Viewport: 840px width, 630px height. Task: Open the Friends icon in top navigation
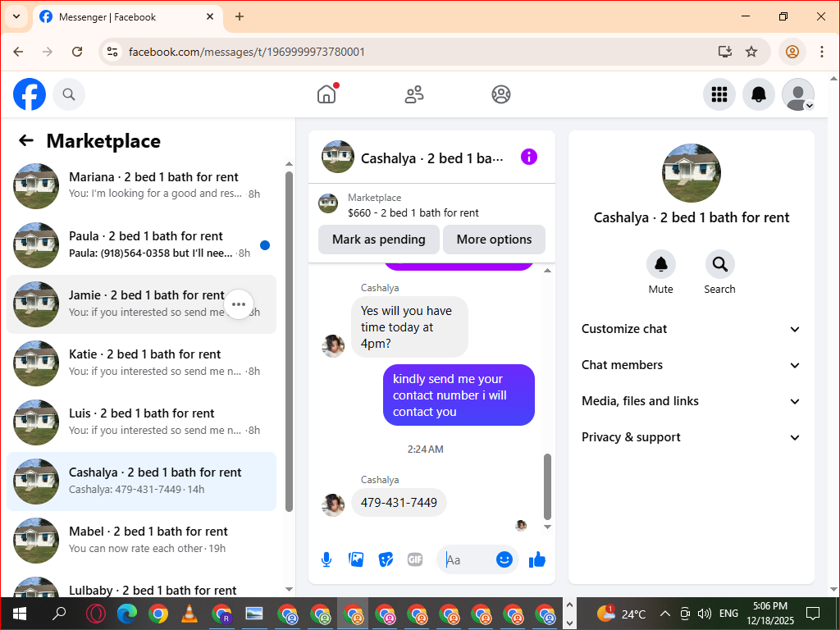pyautogui.click(x=413, y=94)
